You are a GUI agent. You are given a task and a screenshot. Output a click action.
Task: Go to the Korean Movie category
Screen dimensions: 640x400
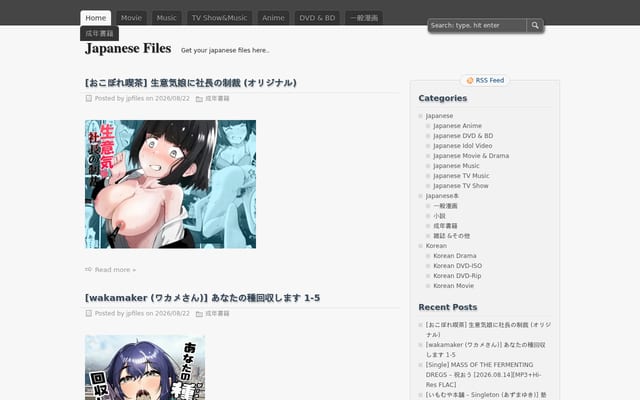(x=453, y=286)
